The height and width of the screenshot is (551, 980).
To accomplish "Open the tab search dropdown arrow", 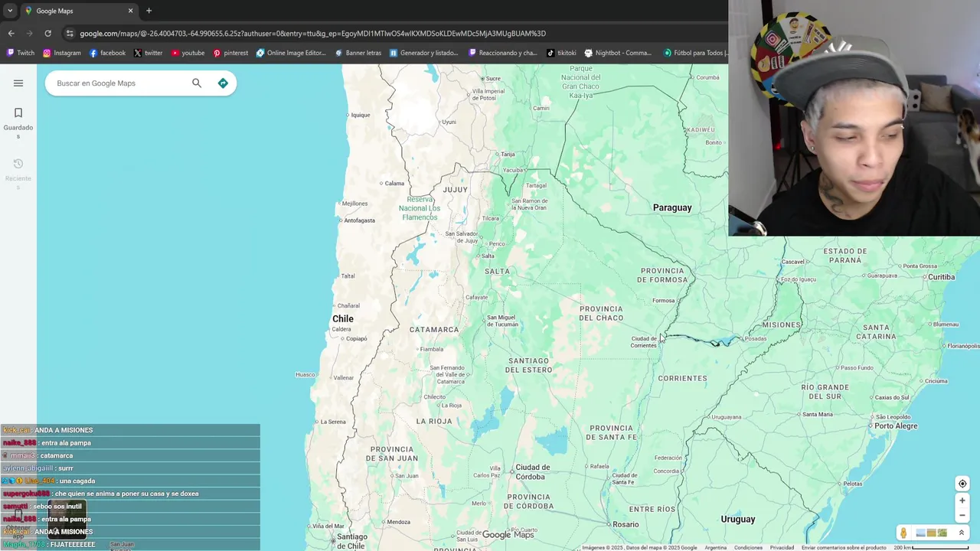I will tap(9, 11).
